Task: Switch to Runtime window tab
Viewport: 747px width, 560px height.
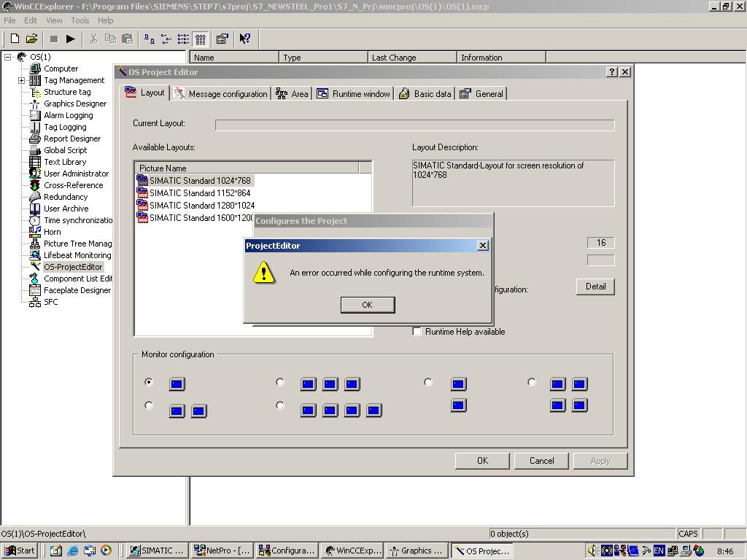Action: tap(354, 94)
